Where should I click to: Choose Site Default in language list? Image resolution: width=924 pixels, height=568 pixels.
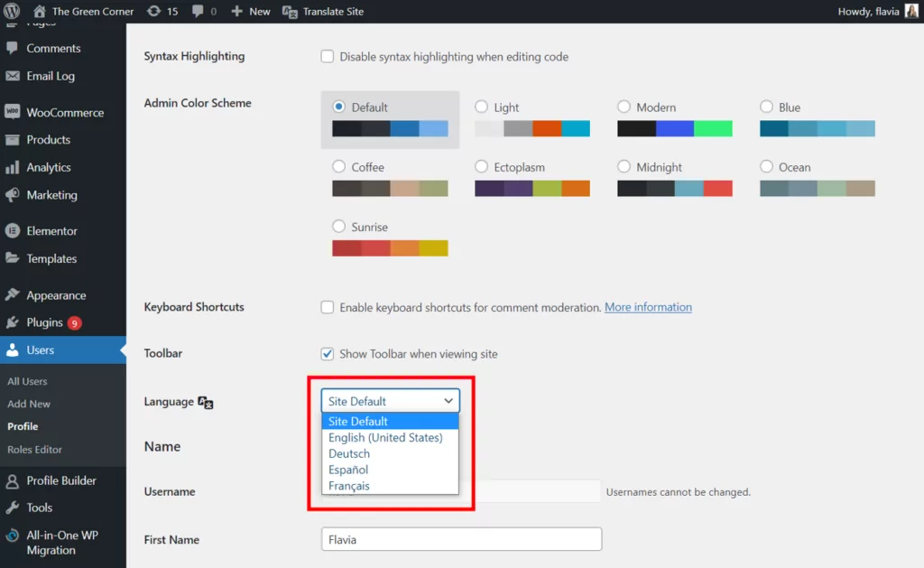click(390, 421)
